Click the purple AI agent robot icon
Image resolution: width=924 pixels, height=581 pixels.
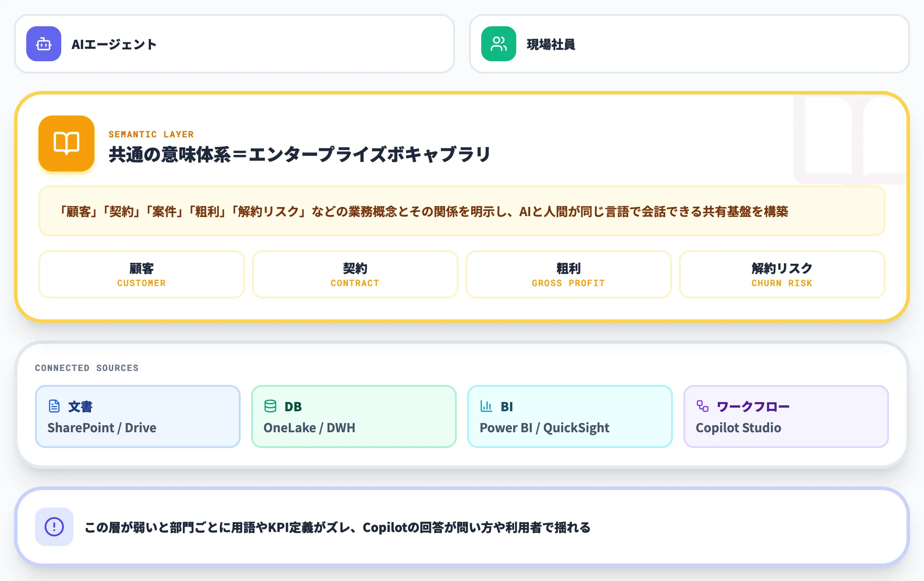click(44, 44)
